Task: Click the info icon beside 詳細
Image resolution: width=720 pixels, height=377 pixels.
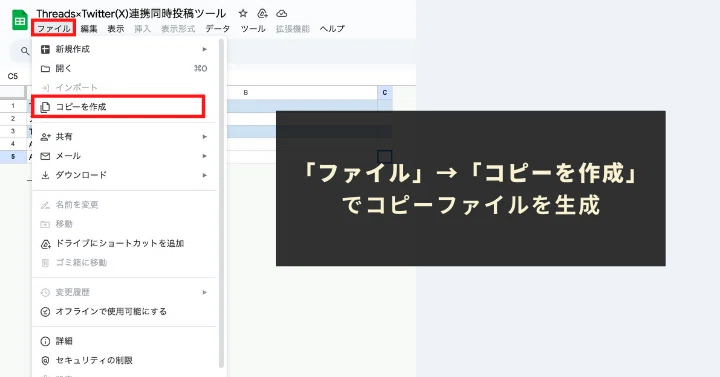Action: pos(45,342)
